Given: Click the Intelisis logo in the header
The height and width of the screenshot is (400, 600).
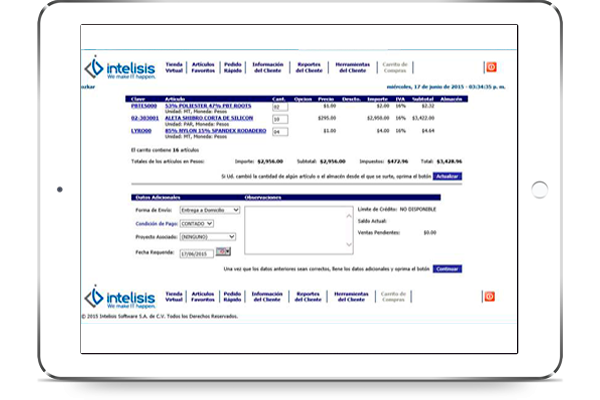Looking at the screenshot, I should pos(118,68).
